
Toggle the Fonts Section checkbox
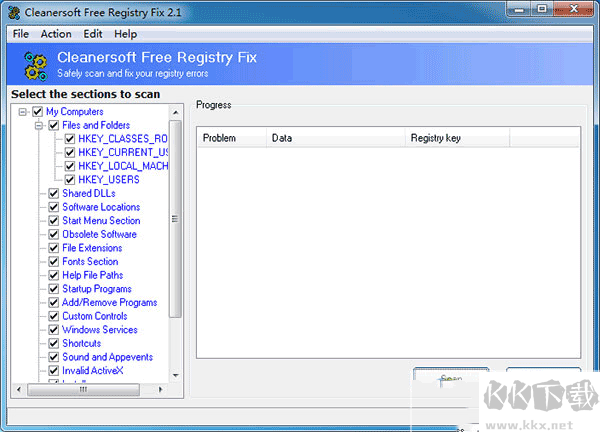(54, 262)
